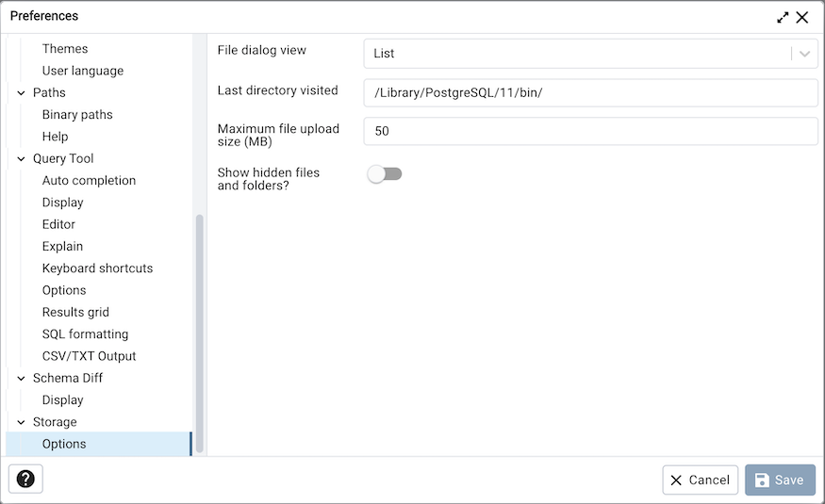Click the Last directory visited field

point(590,92)
